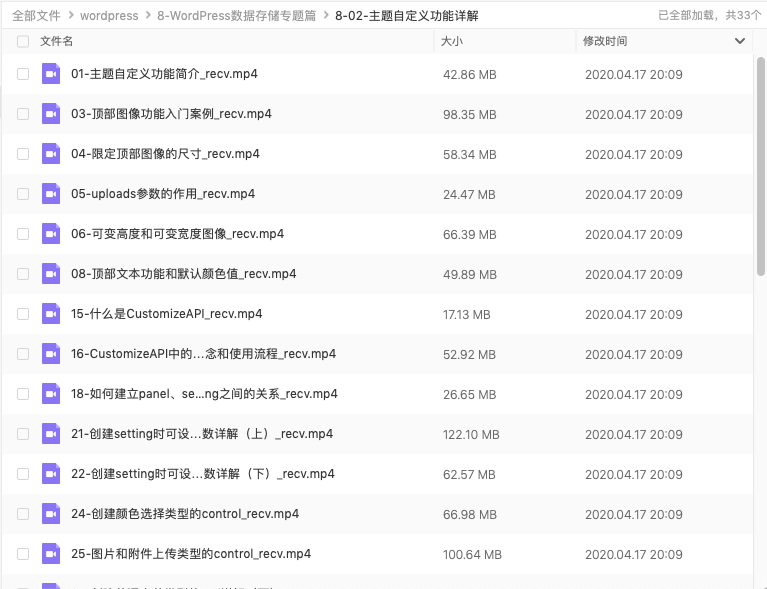The height and width of the screenshot is (589, 767).
Task: Check the box for 06-可变高度和可变宽度图像_recv.mp4
Action: tap(23, 234)
